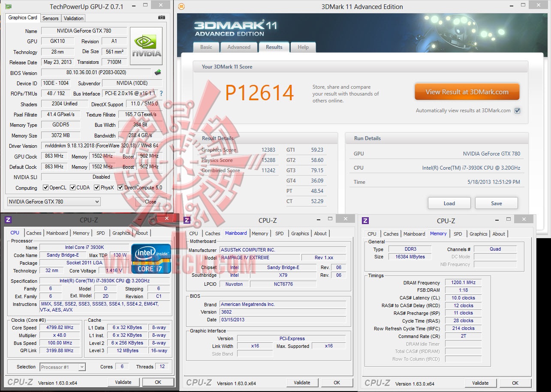Viewport: 551px width, 392px height.
Task: Click the Core Speed value 4799.82 MHz
Action: coord(60,327)
